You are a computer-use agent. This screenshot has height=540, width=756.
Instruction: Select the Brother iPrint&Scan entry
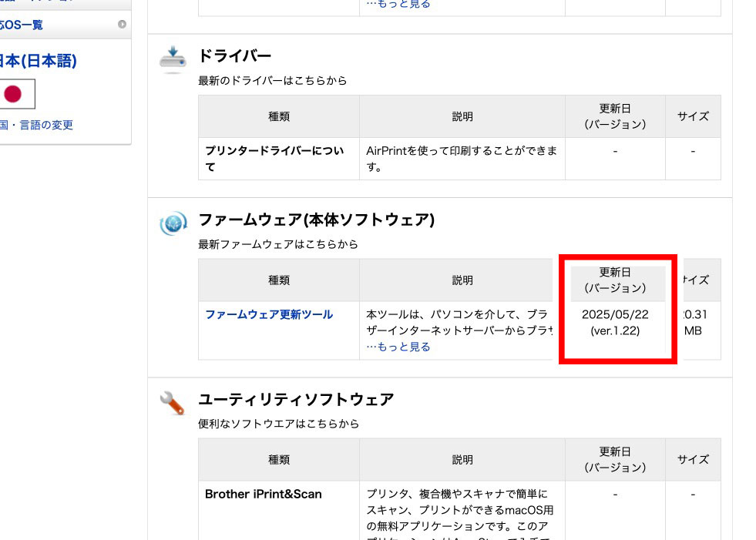pos(263,494)
